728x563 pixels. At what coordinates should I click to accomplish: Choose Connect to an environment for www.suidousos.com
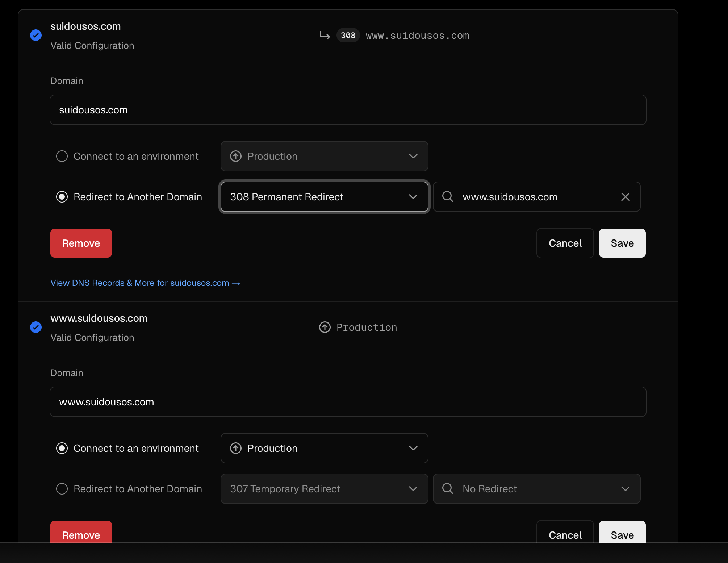point(62,448)
